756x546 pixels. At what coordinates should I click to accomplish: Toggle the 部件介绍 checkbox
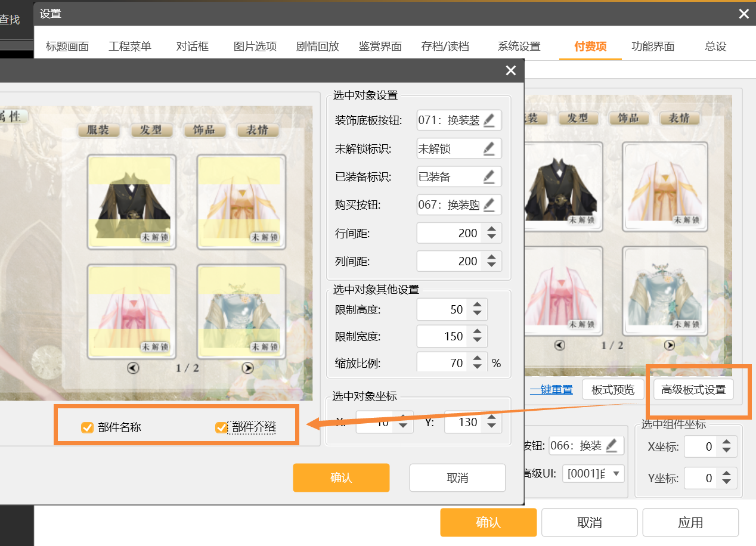[x=221, y=427]
